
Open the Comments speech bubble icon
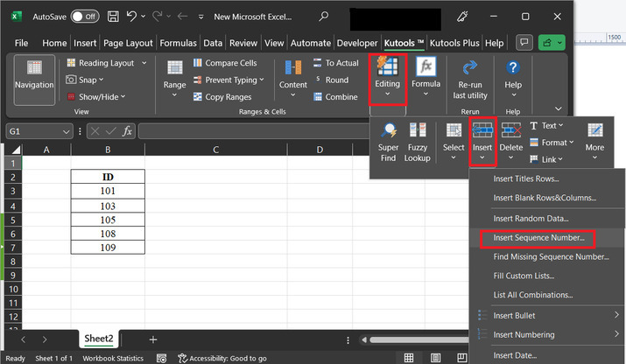click(524, 42)
